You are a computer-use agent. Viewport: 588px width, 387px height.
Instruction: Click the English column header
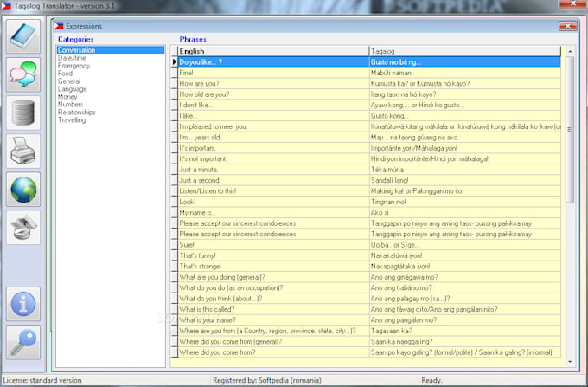[x=273, y=51]
